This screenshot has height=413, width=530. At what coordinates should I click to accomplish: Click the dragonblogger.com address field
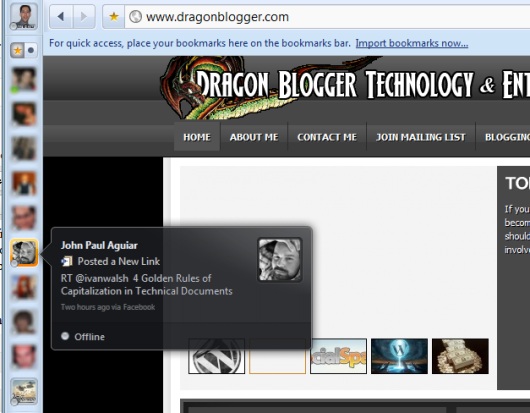click(x=327, y=17)
